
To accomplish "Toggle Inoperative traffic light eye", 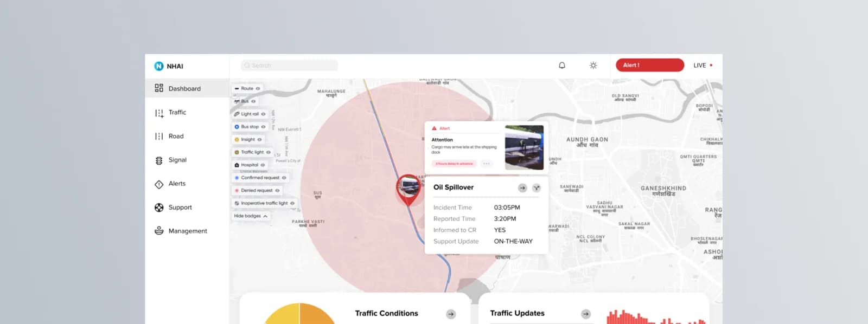I will 292,203.
